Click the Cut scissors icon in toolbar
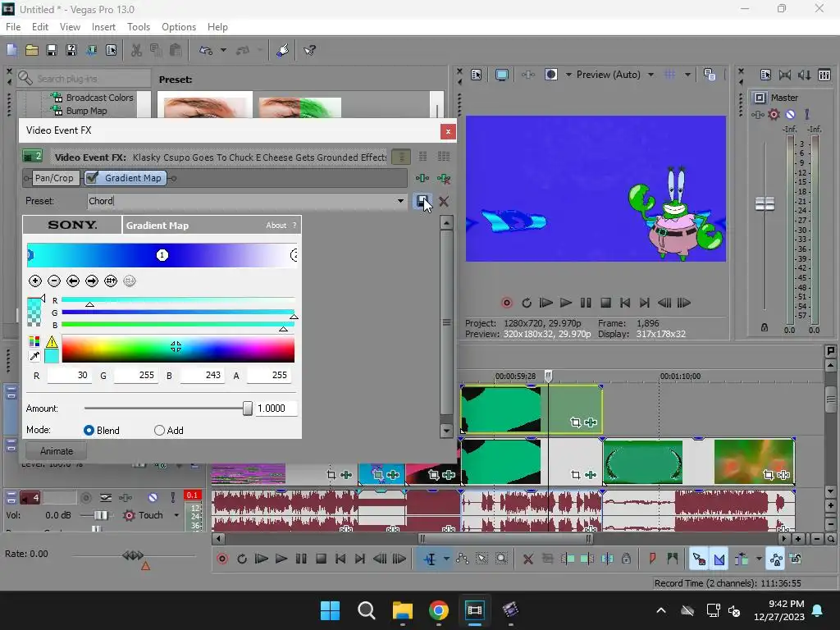The width and height of the screenshot is (840, 630). (137, 50)
